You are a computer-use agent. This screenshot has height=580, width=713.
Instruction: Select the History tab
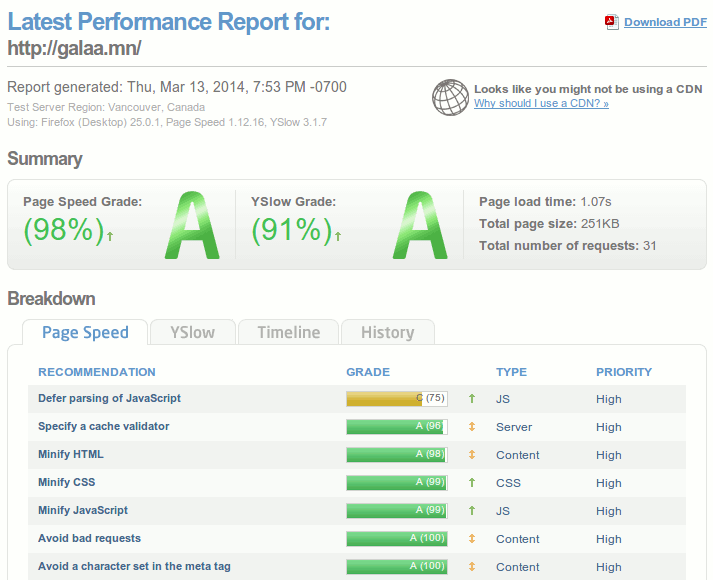[x=387, y=333]
